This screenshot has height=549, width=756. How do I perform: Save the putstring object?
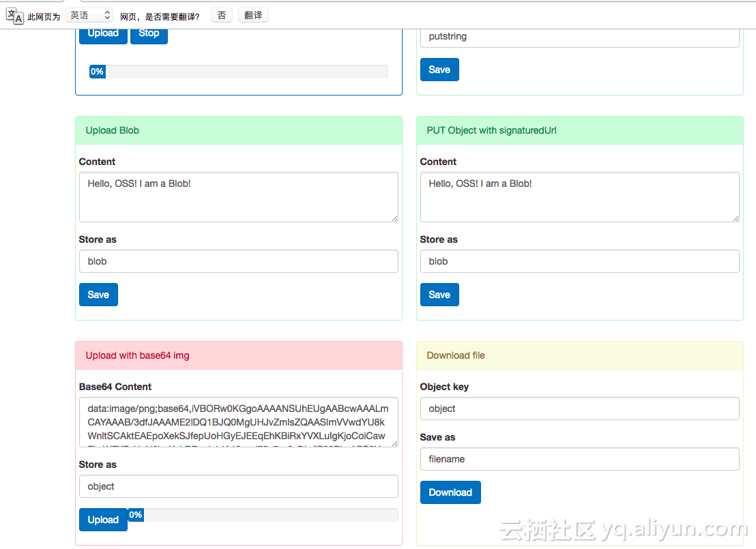[x=439, y=70]
